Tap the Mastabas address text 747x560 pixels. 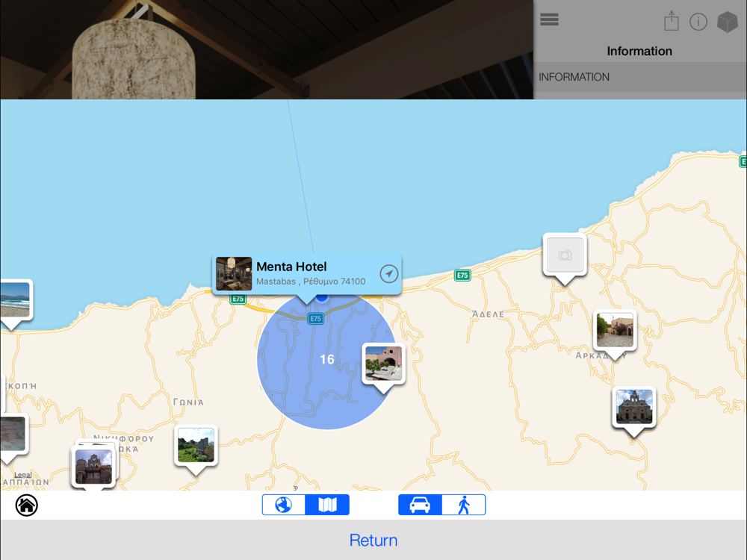[x=311, y=281]
